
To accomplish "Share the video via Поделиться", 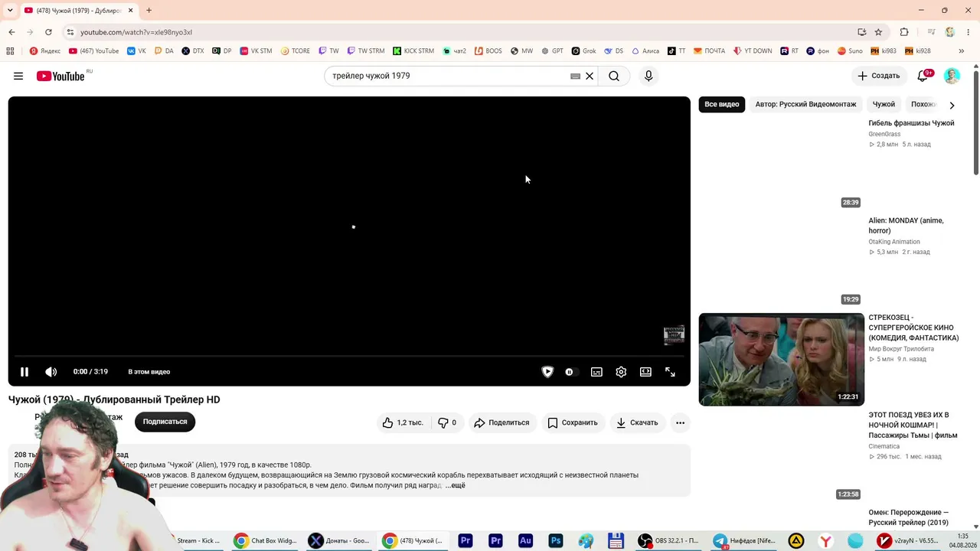I will point(501,422).
